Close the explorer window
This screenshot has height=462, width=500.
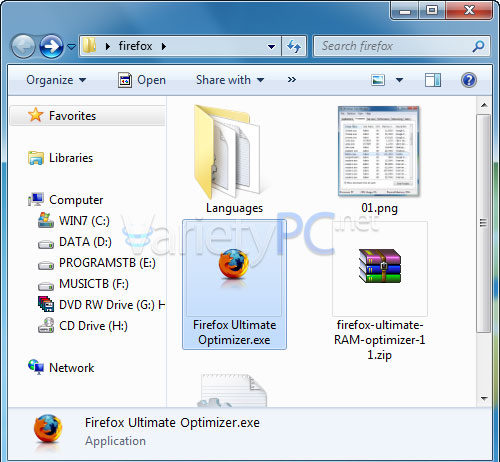click(469, 11)
